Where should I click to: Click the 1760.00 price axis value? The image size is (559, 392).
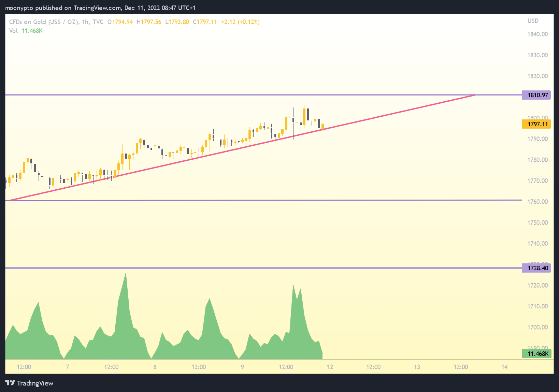click(x=537, y=202)
